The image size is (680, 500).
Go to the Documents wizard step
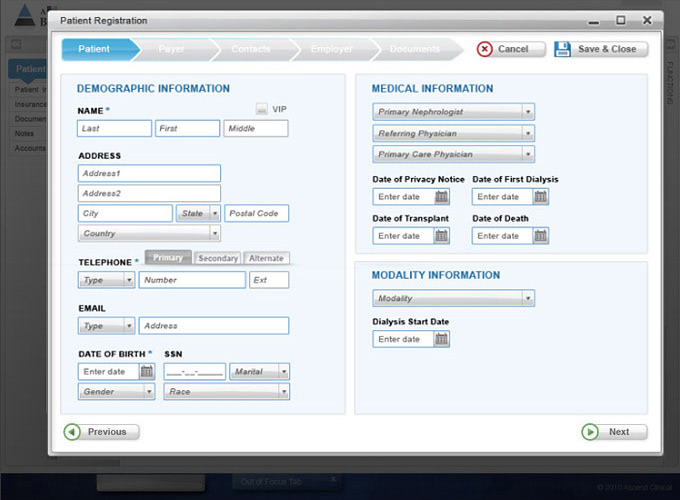pyautogui.click(x=415, y=49)
